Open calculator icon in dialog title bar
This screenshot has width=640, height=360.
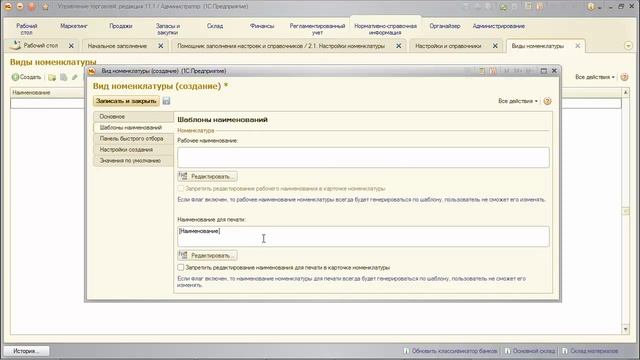[482, 71]
